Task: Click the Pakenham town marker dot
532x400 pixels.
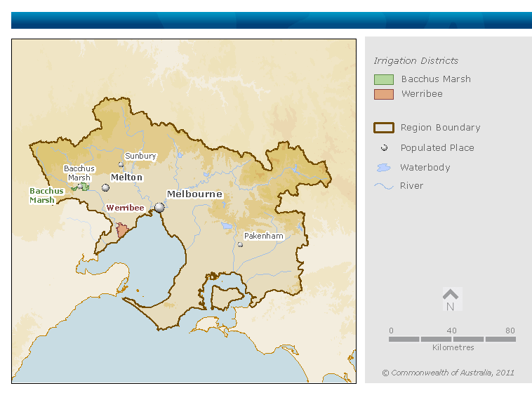Action: 240,244
